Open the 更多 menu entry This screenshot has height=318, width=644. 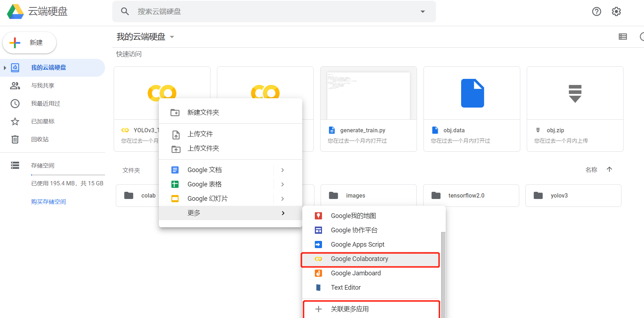231,213
